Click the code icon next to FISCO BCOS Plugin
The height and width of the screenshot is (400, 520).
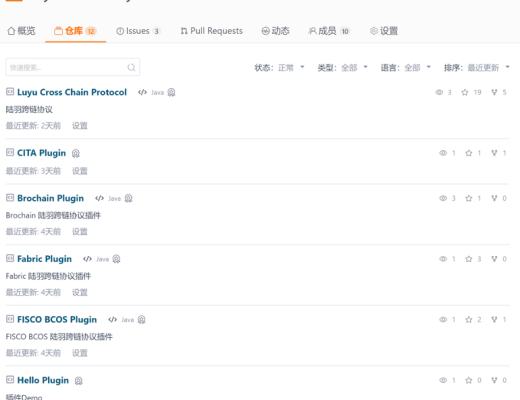click(112, 320)
